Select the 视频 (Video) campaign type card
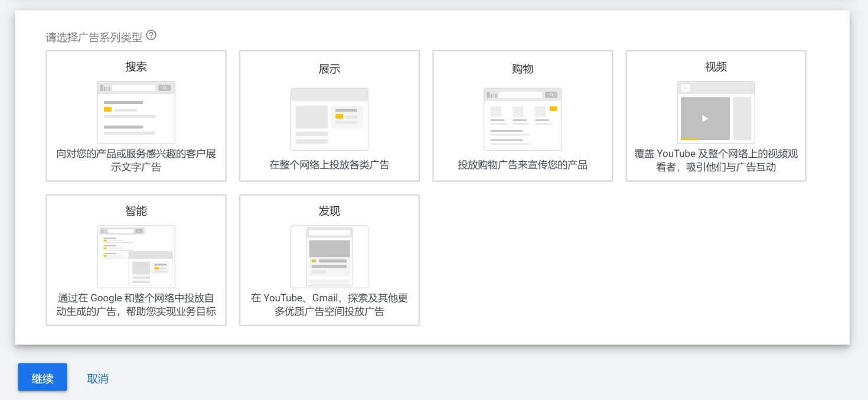Image resolution: width=868 pixels, height=400 pixels. [x=716, y=115]
